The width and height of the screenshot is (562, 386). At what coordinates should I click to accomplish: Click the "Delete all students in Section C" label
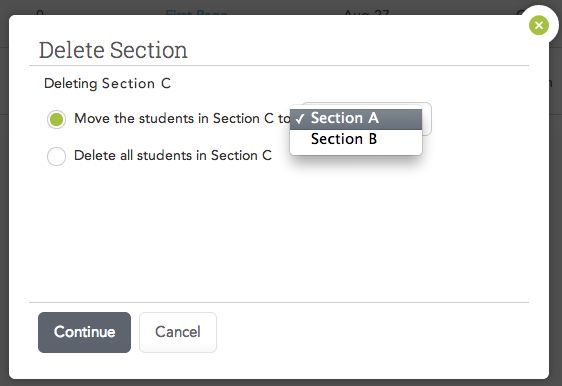[173, 155]
